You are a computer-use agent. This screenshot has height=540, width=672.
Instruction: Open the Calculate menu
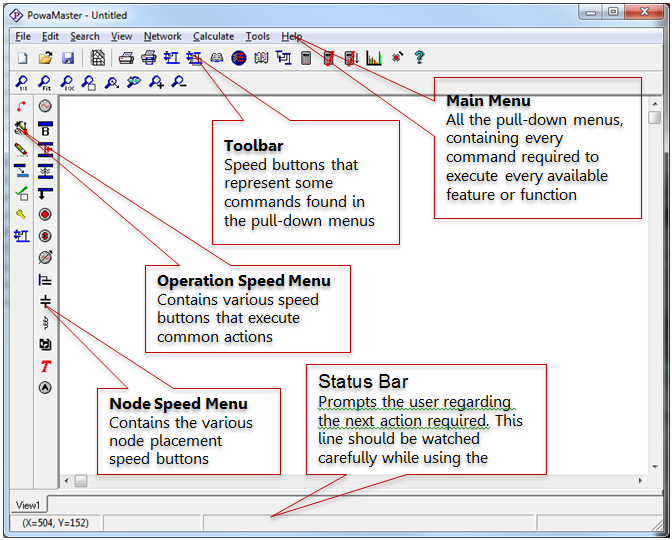[x=213, y=36]
